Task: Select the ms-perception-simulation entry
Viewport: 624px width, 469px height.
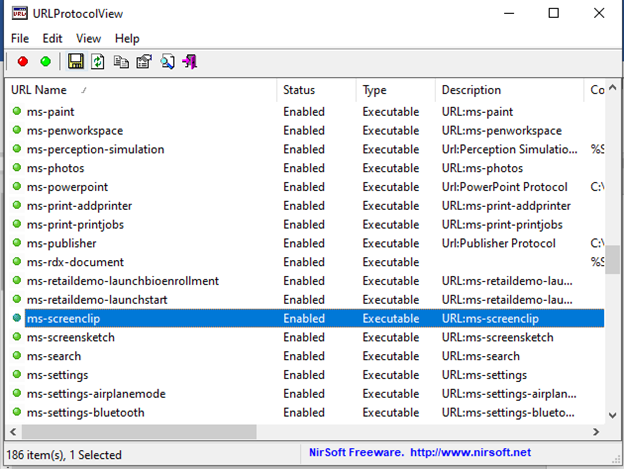Action: point(96,149)
